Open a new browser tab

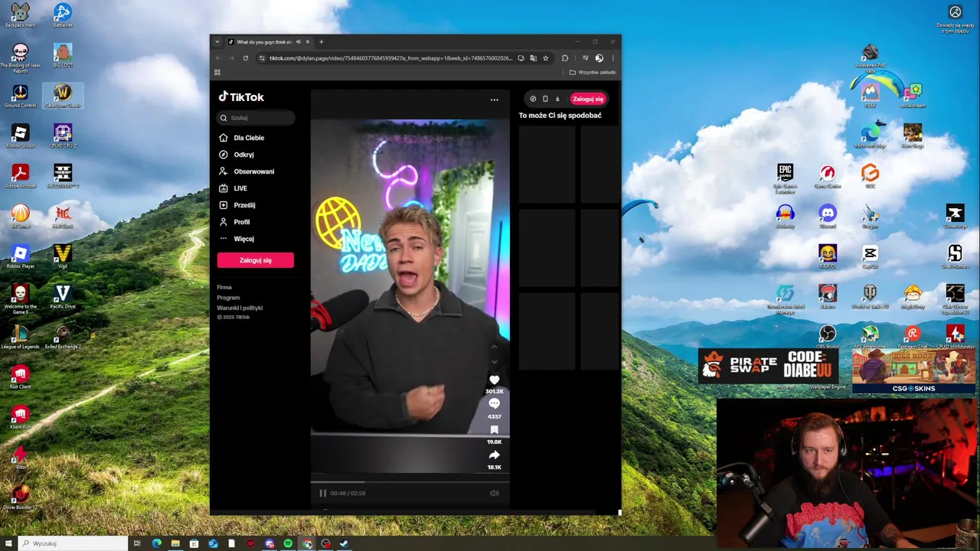(321, 42)
